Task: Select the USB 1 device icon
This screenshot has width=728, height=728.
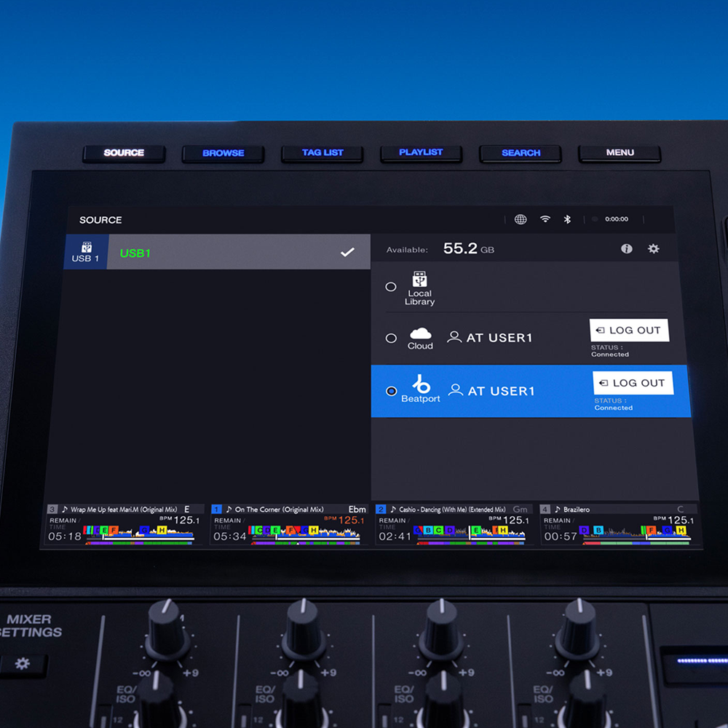Action: (x=86, y=252)
